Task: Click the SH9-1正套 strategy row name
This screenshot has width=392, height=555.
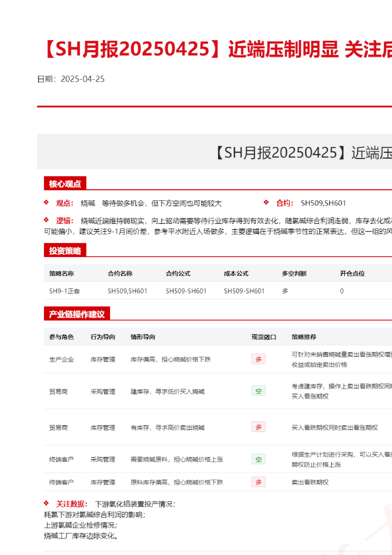Action: (x=64, y=291)
